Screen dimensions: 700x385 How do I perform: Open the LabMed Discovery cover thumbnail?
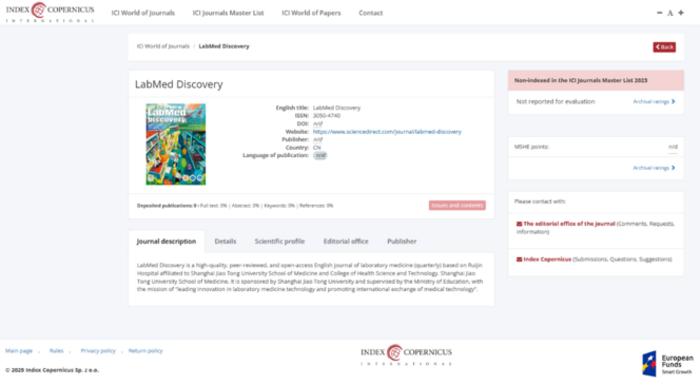click(176, 144)
